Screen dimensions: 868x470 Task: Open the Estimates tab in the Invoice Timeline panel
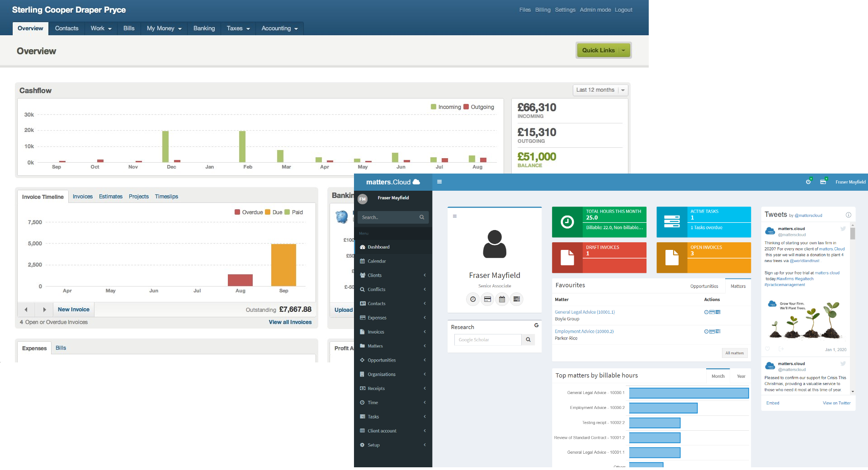110,196
